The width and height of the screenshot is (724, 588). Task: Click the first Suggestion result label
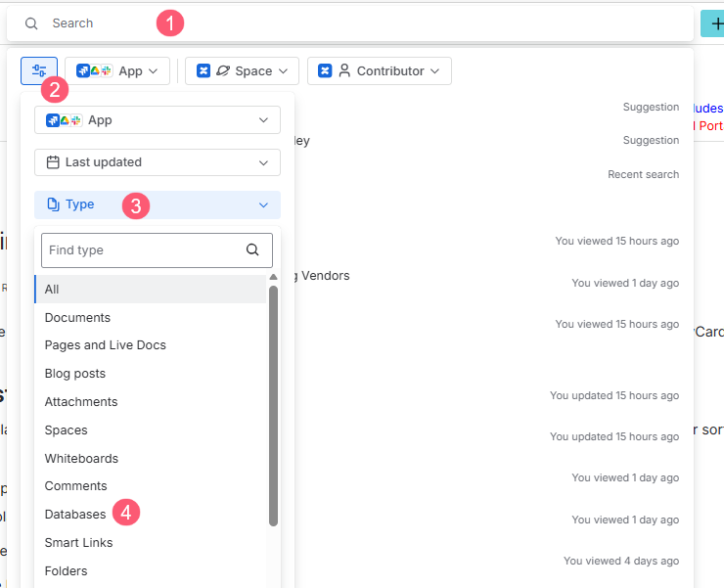click(651, 107)
